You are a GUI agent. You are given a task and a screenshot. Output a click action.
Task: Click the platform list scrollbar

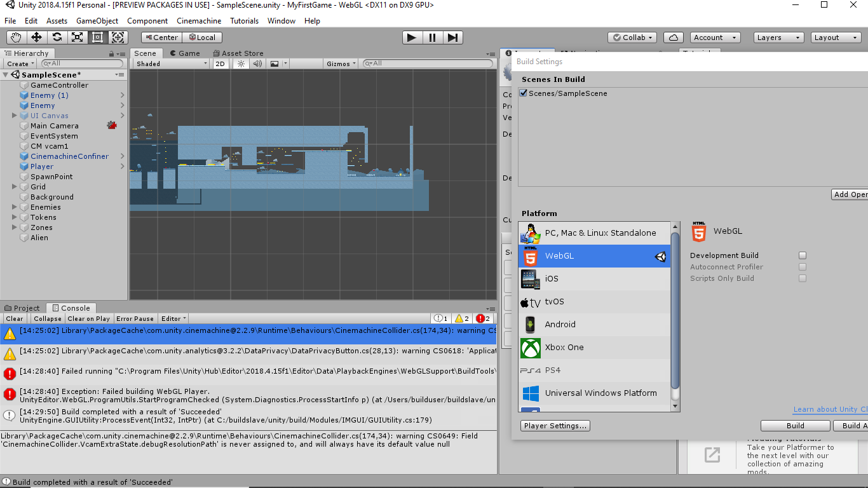tap(675, 311)
